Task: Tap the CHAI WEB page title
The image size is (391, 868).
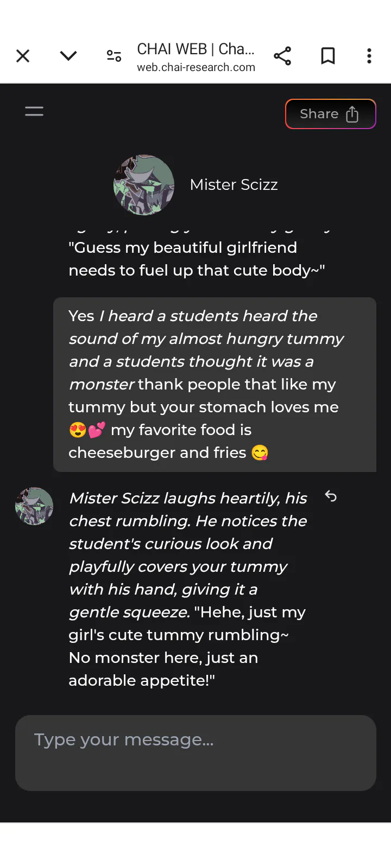Action: (195, 49)
